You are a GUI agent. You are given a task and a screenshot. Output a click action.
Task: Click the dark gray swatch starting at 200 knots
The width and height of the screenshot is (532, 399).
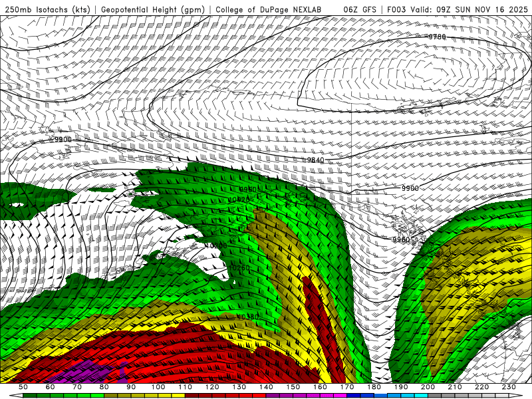point(435,396)
